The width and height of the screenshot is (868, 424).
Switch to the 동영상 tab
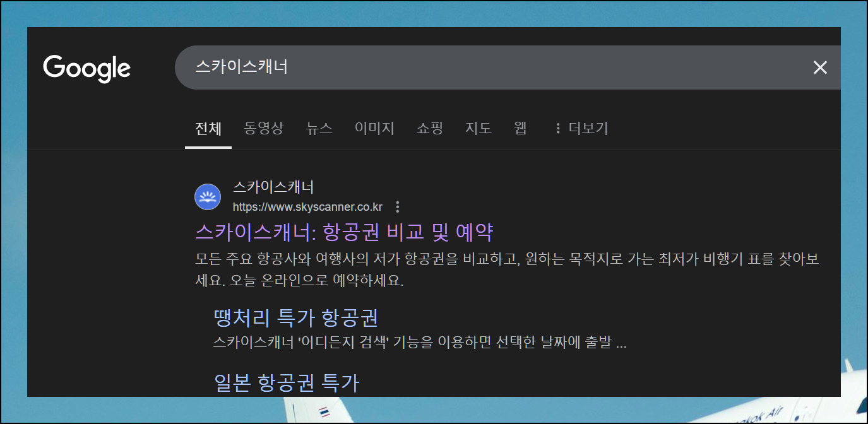pos(264,129)
